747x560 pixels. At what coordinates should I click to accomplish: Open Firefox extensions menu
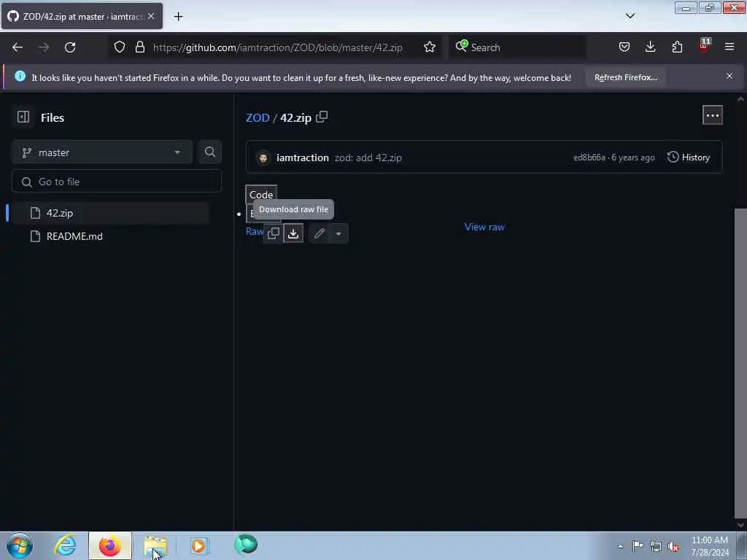pos(677,47)
